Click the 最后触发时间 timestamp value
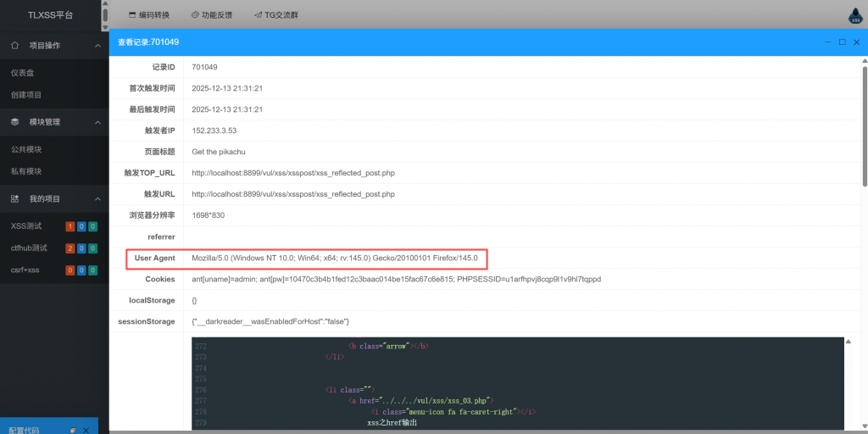This screenshot has width=868, height=434. (227, 109)
